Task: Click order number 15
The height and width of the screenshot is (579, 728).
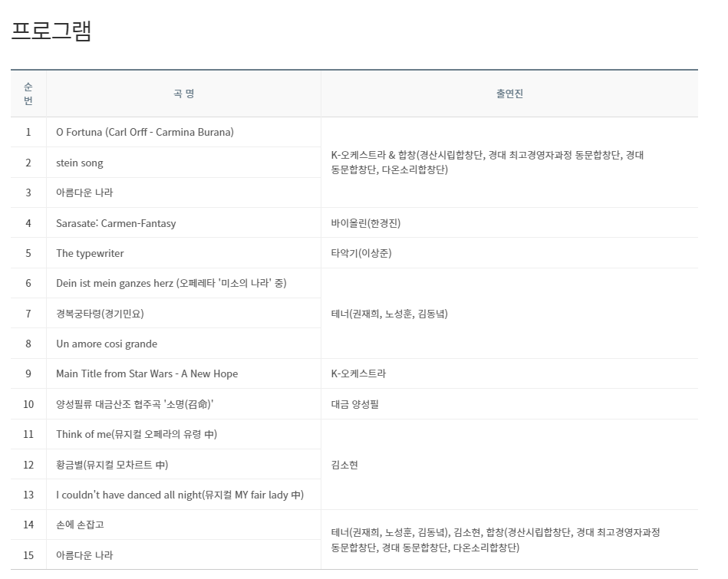Action: 28,555
